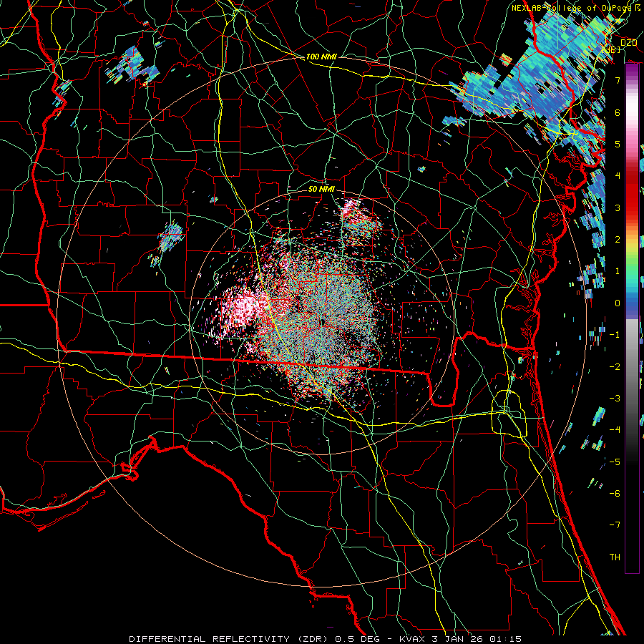Select the bottom caption "DIFFERENTIAL REFLECTIVITY (ZDR) 0.5 DEG"
Viewport: 644px width, 644px height.
(x=254, y=639)
